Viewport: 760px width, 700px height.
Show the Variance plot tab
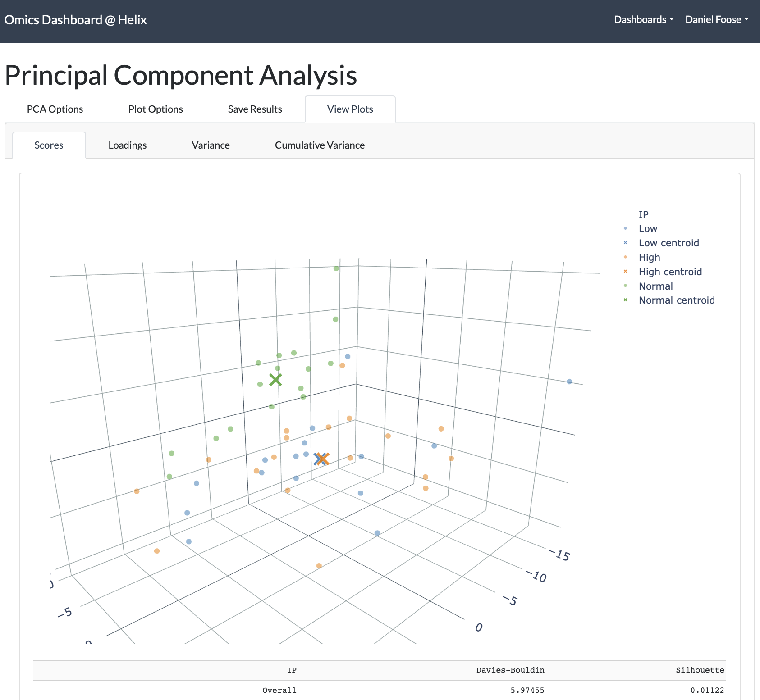pyautogui.click(x=211, y=145)
